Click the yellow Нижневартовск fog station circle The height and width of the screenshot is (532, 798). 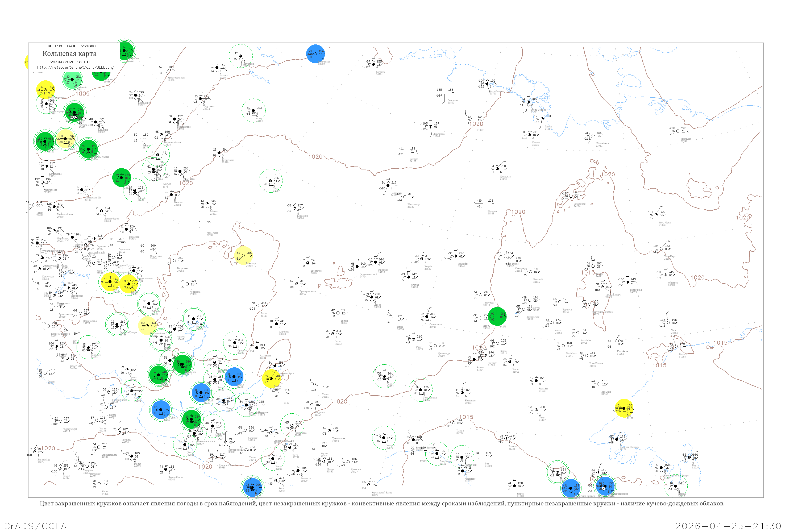tap(45, 90)
